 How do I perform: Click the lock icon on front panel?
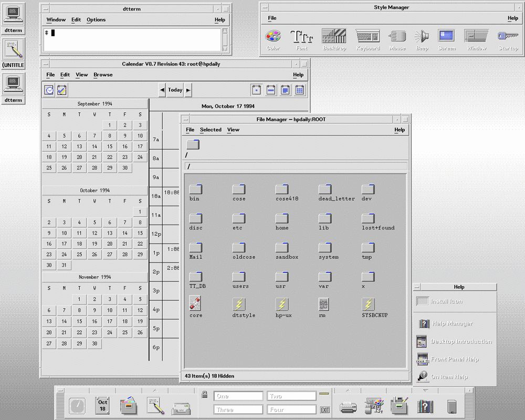coord(205,395)
